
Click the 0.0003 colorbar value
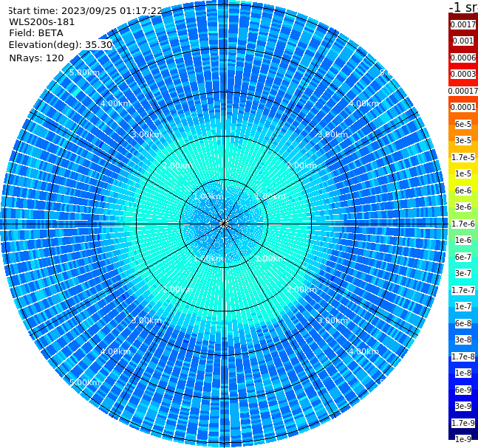tap(463, 74)
